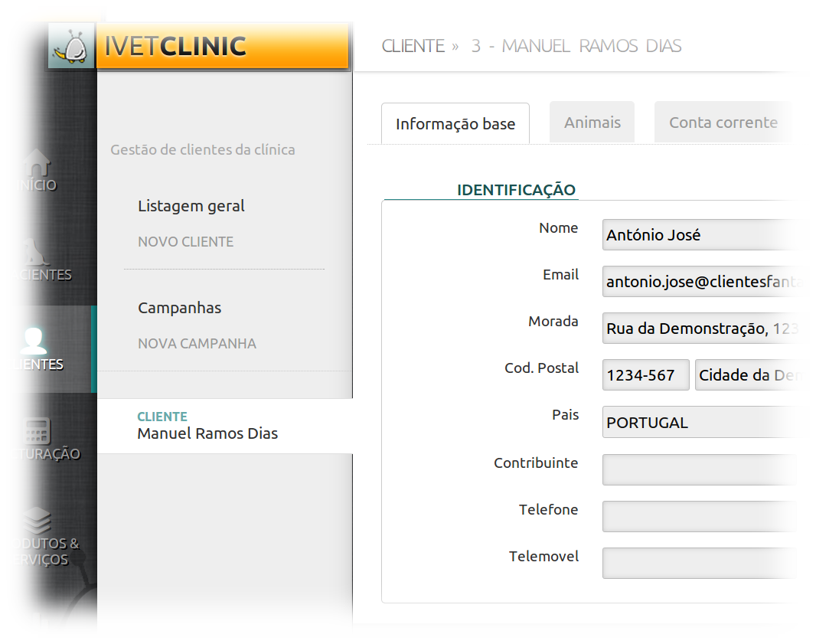Switch to the Informação base tab
The width and height of the screenshot is (816, 644).
pos(455,124)
